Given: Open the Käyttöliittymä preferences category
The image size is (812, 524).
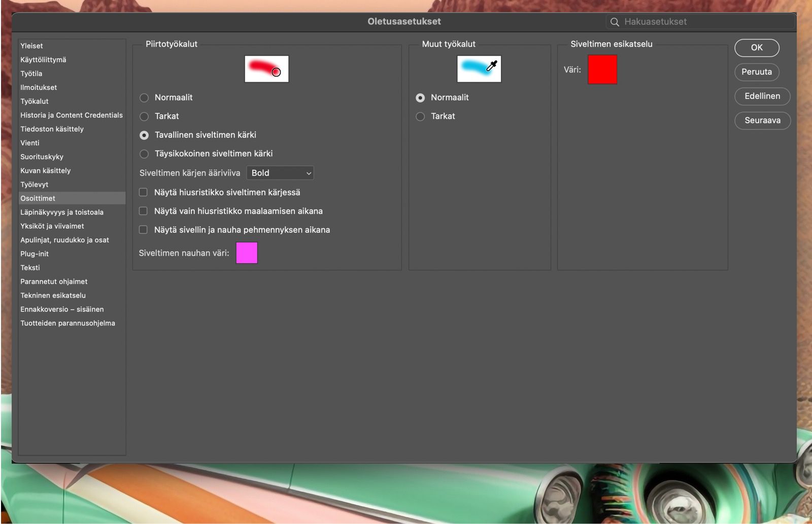Looking at the screenshot, I should tap(72, 60).
